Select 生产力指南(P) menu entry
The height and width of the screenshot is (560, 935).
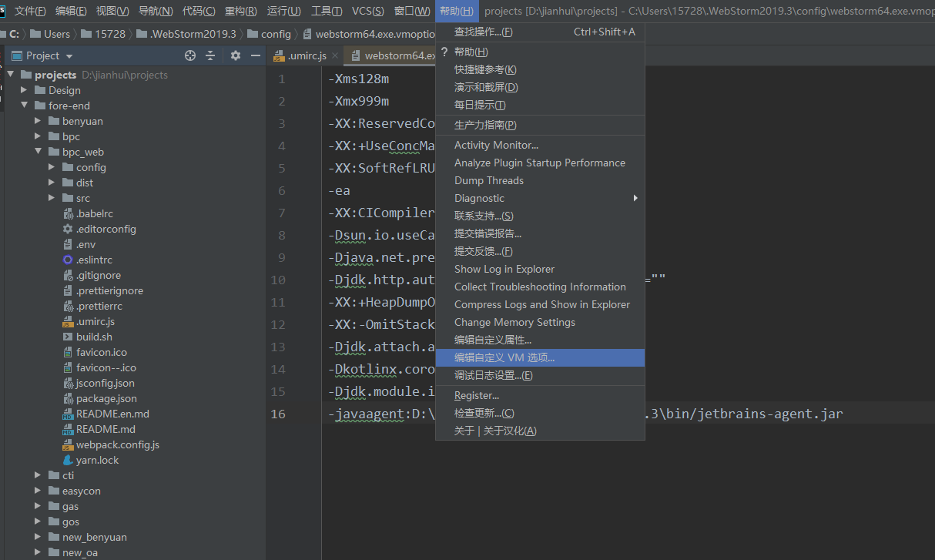click(x=540, y=125)
